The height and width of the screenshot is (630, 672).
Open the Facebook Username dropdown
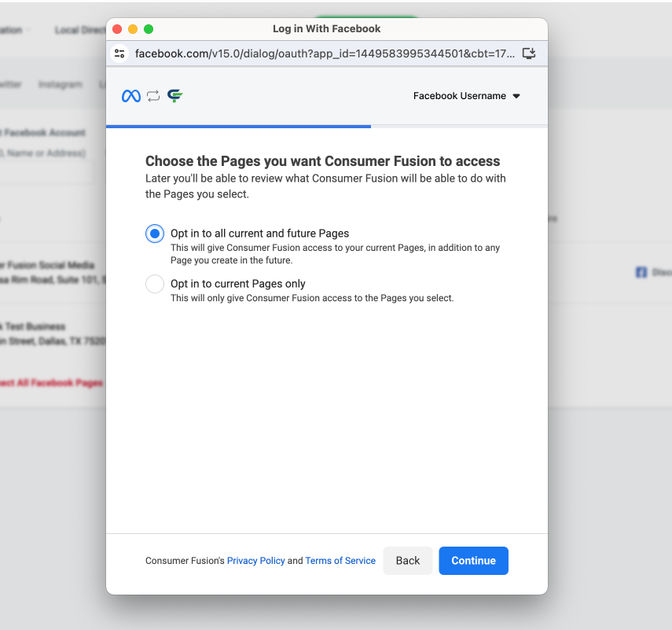[x=466, y=96]
